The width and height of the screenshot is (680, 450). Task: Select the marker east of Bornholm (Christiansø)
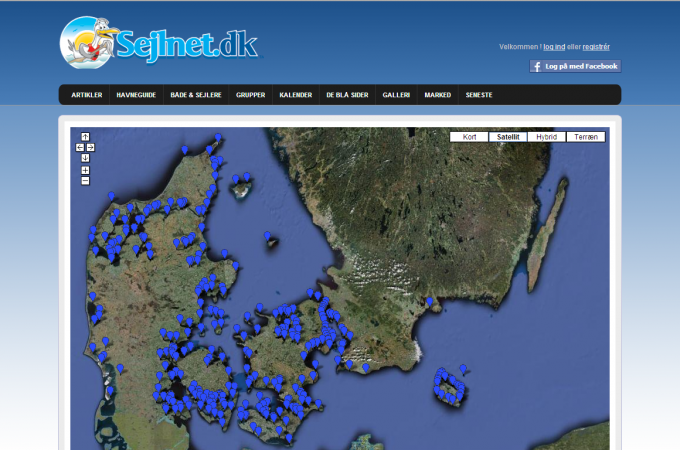click(463, 369)
